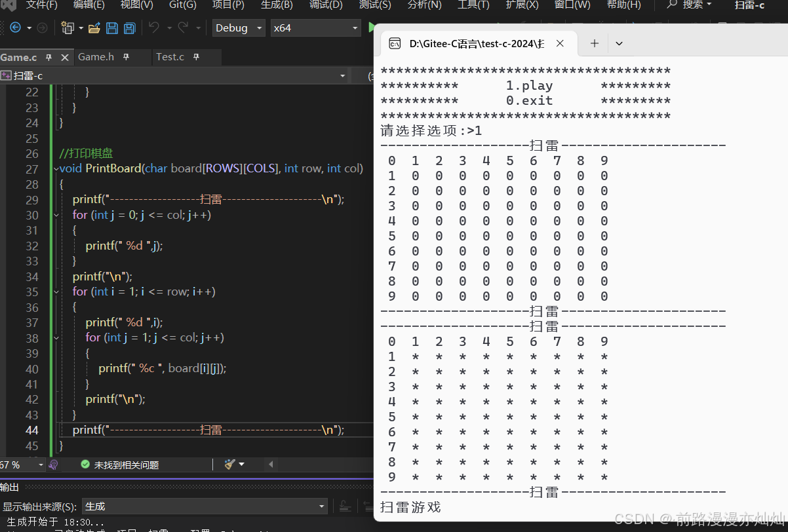This screenshot has width=788, height=532.
Task: Click the Open File folder icon
Action: (x=94, y=28)
